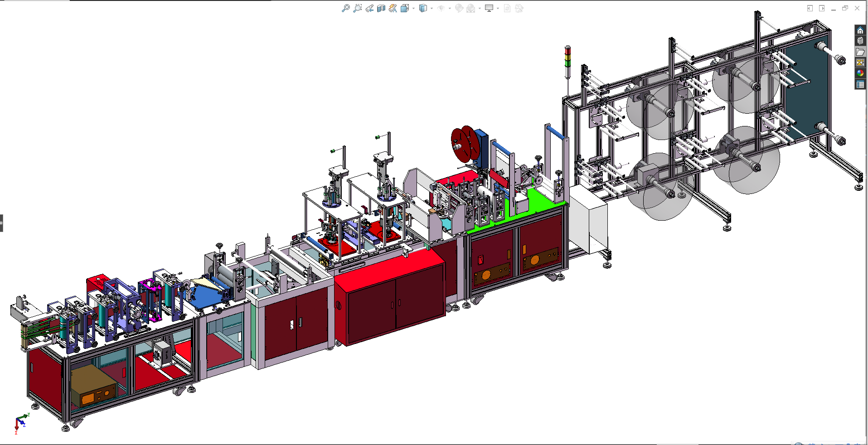The height and width of the screenshot is (445, 868).
Task: Click the Zoom to Fit icon
Action: (x=346, y=8)
